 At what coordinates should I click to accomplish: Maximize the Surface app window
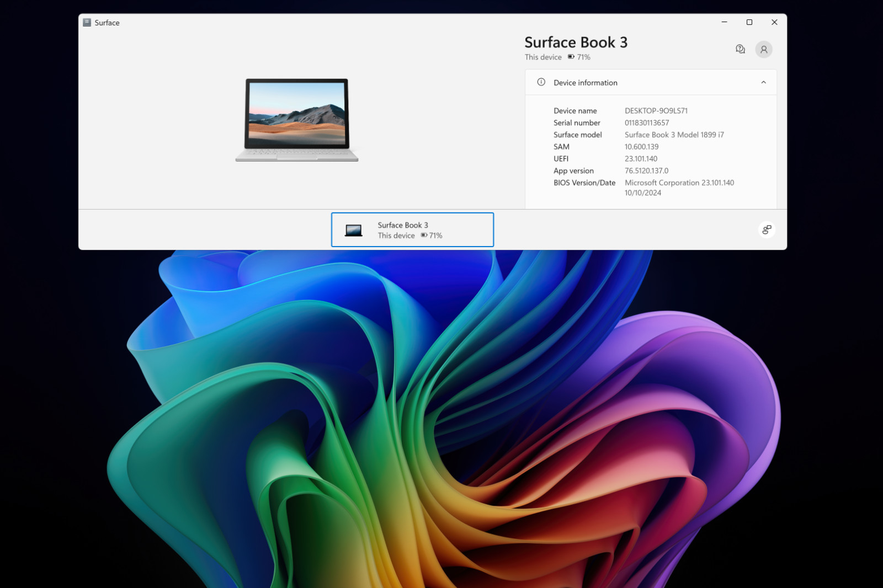749,22
